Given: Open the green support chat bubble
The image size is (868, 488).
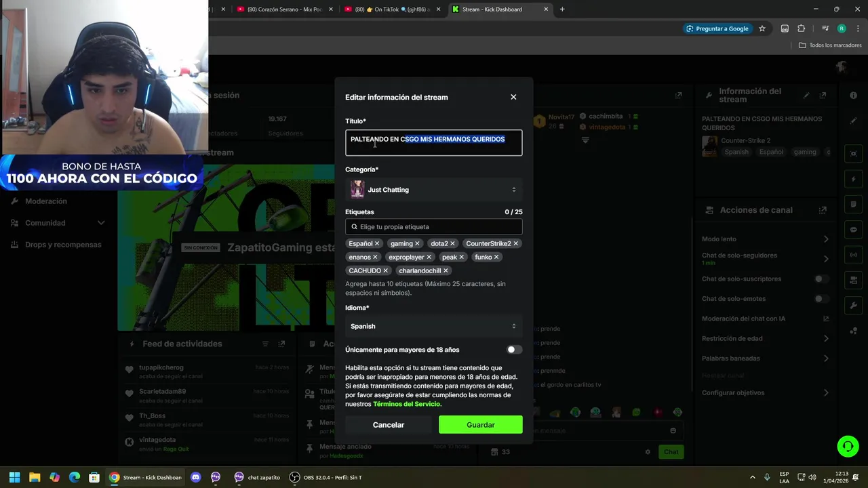Looking at the screenshot, I should [848, 446].
